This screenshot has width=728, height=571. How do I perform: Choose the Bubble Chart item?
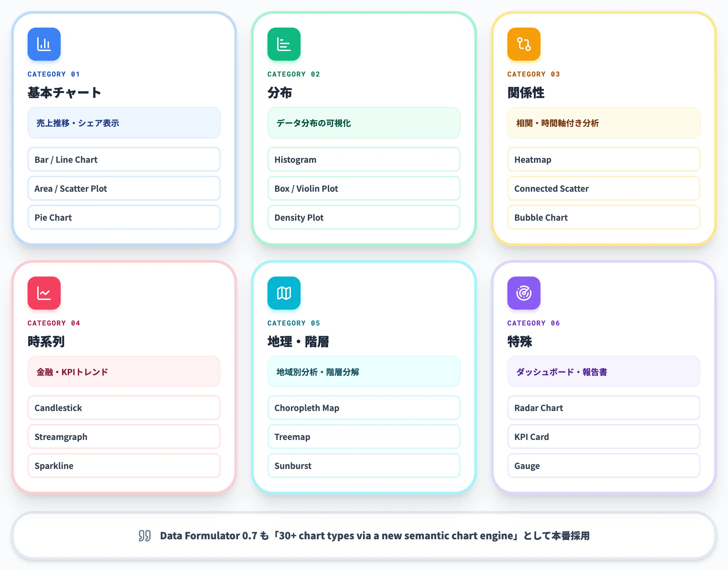tap(604, 217)
